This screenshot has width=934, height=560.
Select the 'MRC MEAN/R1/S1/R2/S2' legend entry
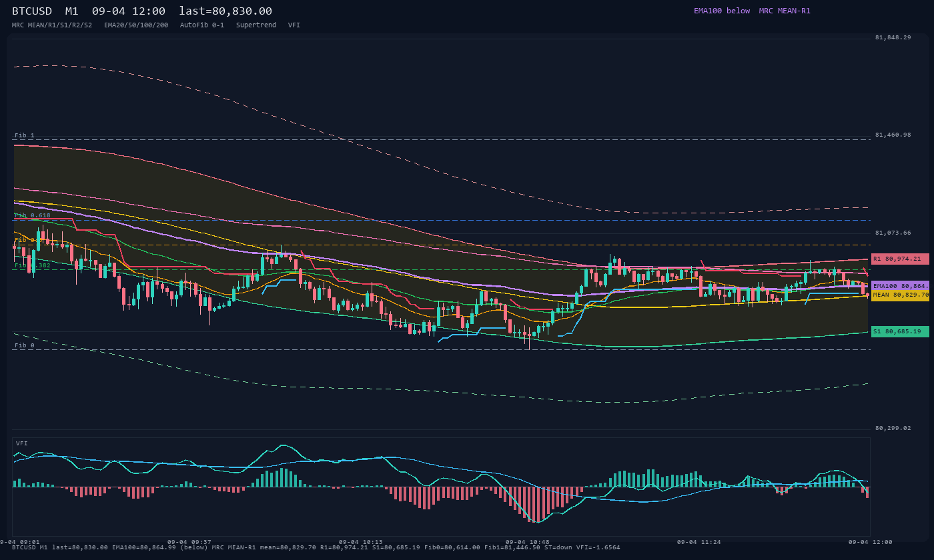52,25
